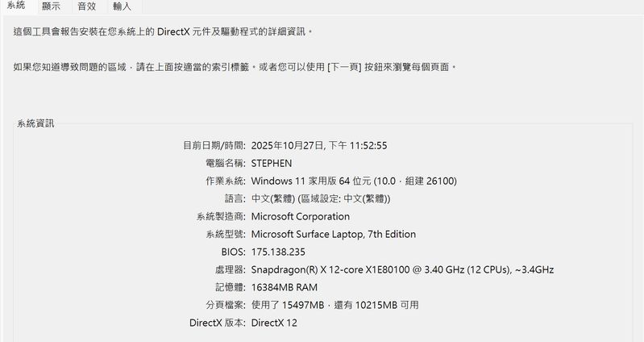Click the 語言 language setting value
Image resolution: width=644 pixels, height=342 pixels.
321,198
